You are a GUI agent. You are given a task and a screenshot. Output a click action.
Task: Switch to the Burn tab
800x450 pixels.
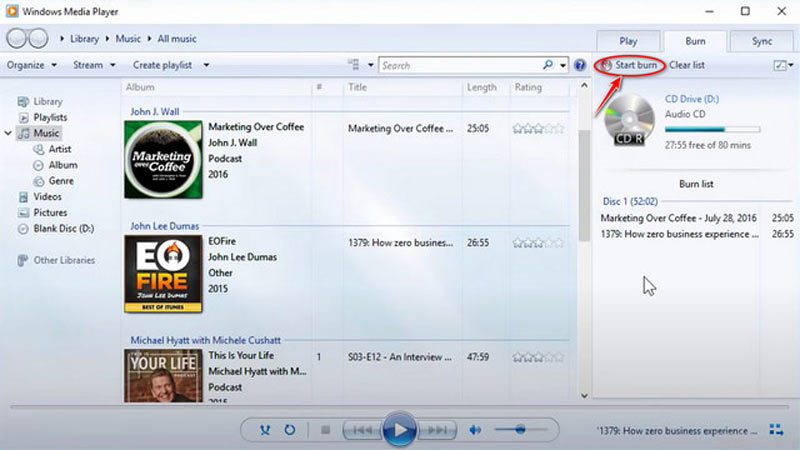(695, 41)
